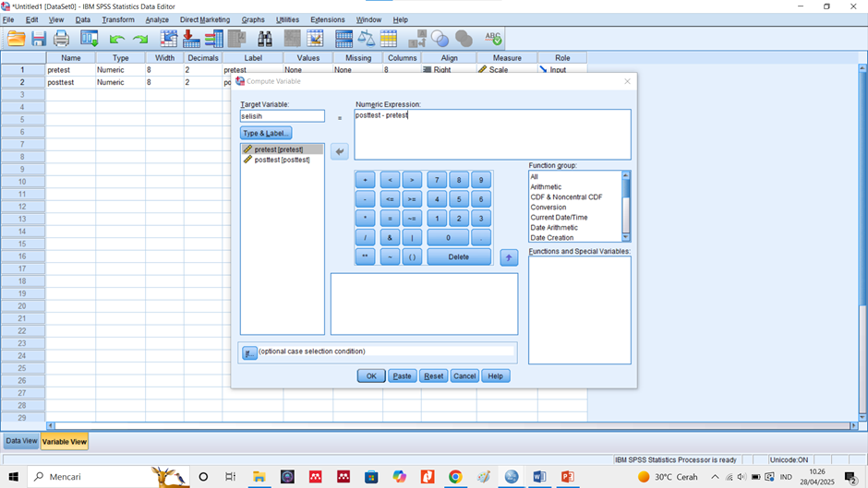Select the Variable View tab

(x=65, y=442)
